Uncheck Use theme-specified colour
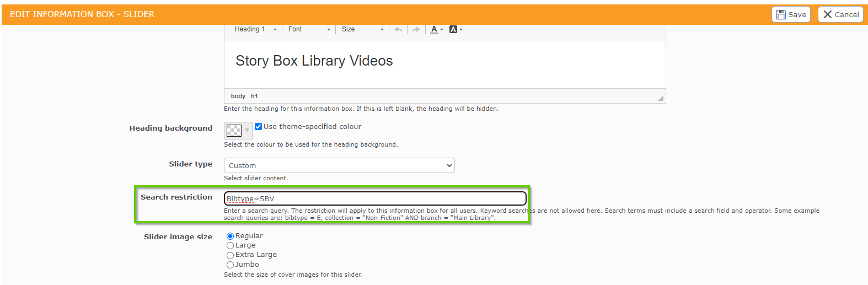Viewport: 868px width, 285px height. click(258, 127)
